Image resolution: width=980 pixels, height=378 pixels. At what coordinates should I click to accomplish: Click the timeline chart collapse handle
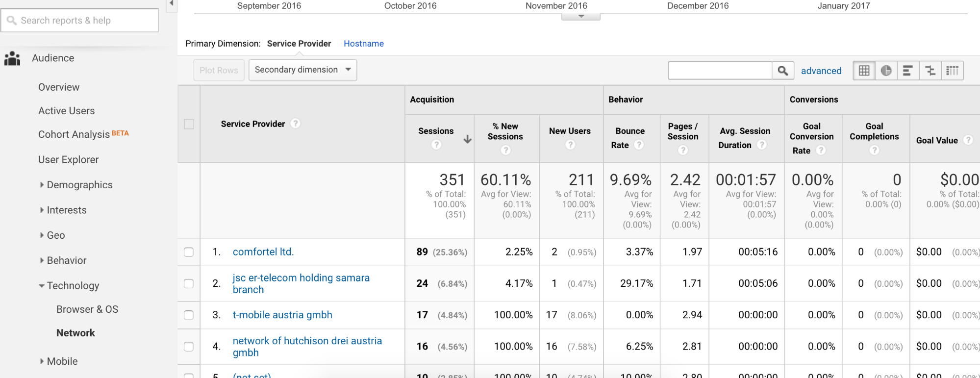(581, 17)
